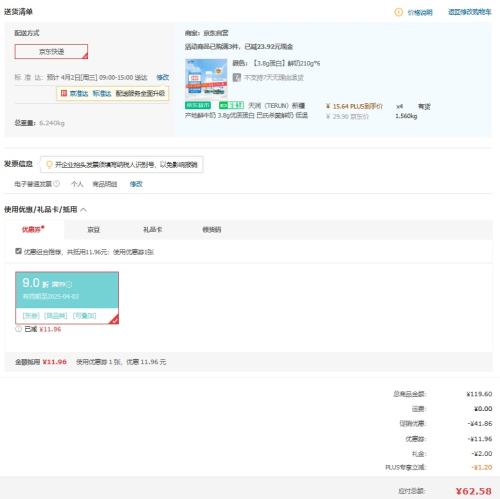Image resolution: width=500 pixels, height=499 pixels.
Task: Switch to the 礼品卡 tab
Action: click(x=153, y=229)
